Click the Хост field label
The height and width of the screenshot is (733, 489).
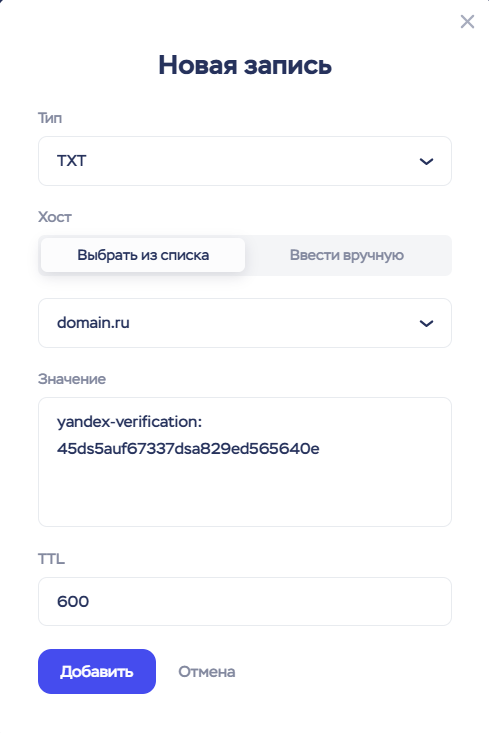coord(55,217)
